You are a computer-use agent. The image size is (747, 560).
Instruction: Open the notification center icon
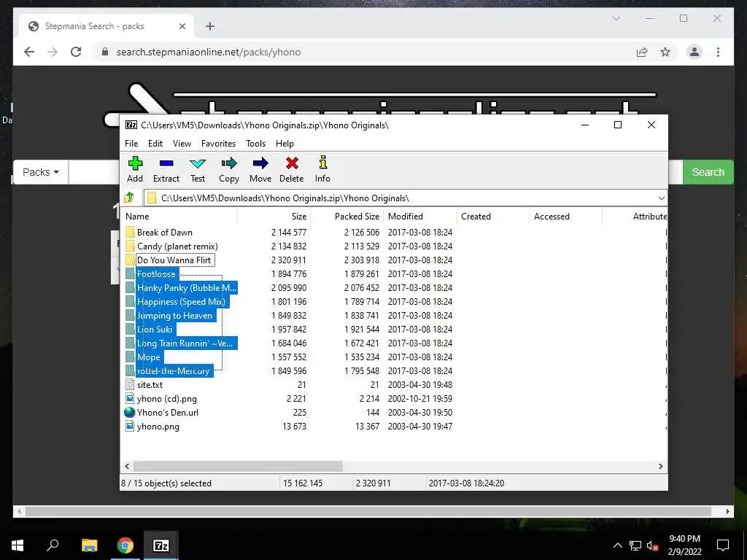(x=723, y=545)
